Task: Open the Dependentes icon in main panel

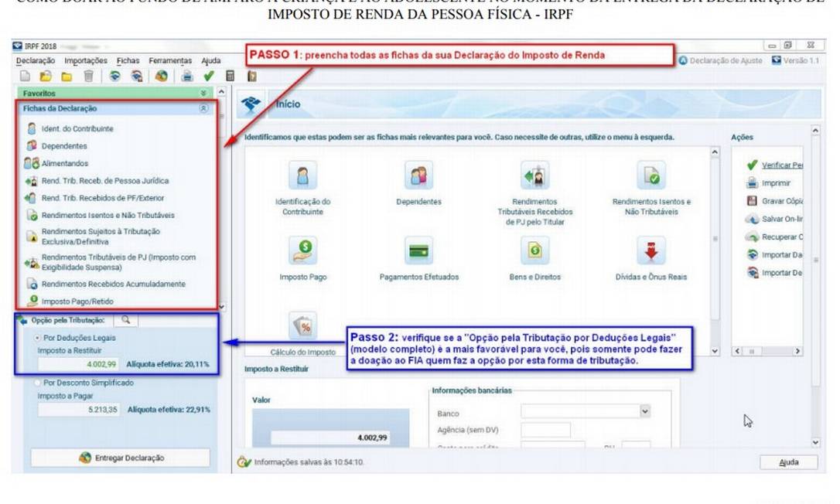Action: coord(418,176)
